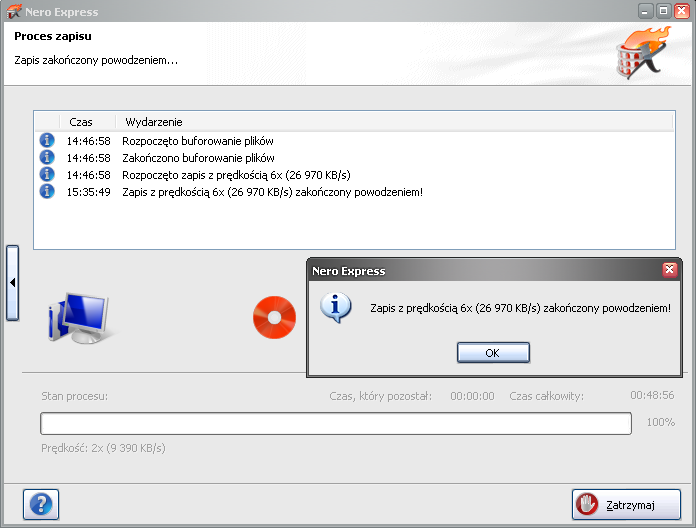This screenshot has height=528, width=696.
Task: Click the write progress bar
Action: point(336,423)
